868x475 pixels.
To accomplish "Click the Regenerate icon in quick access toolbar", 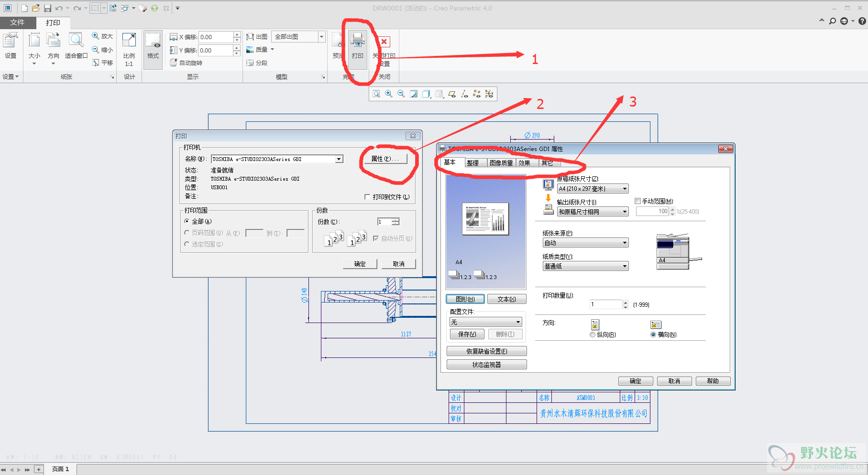I will 113,8.
